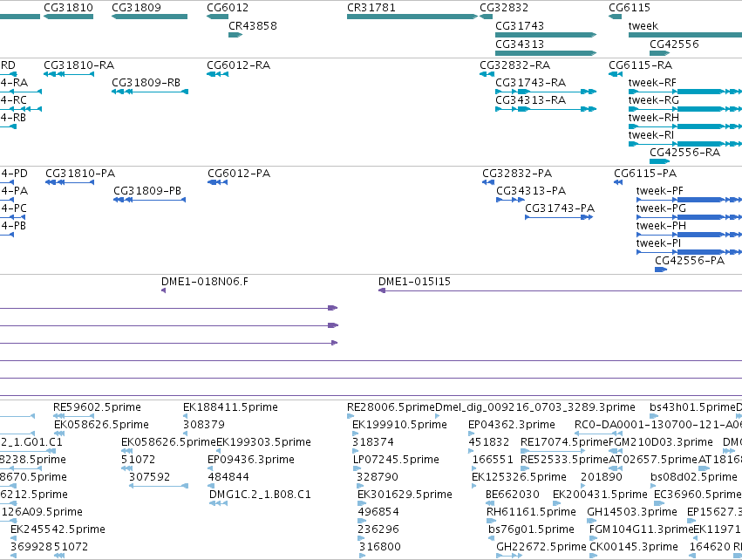The image size is (742, 560).
Task: Click EST entry 496854
Action: point(378,512)
